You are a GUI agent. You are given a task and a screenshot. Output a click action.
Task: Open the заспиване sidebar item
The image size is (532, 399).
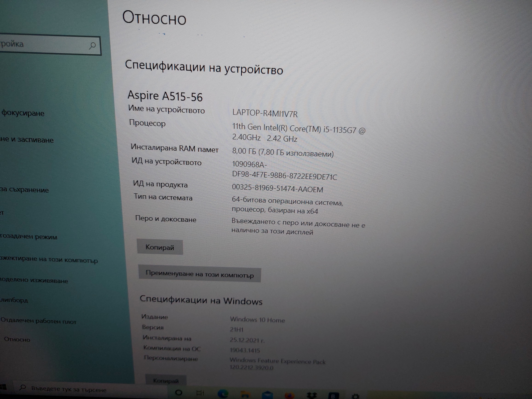click(x=27, y=140)
